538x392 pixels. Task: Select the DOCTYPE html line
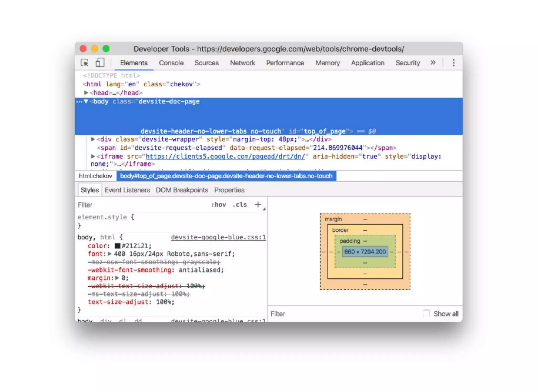coord(112,76)
